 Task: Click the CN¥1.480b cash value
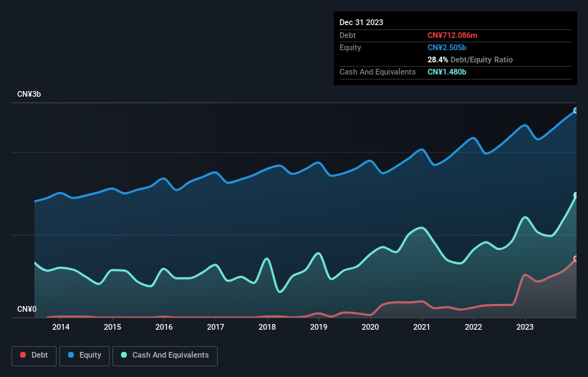tap(447, 72)
